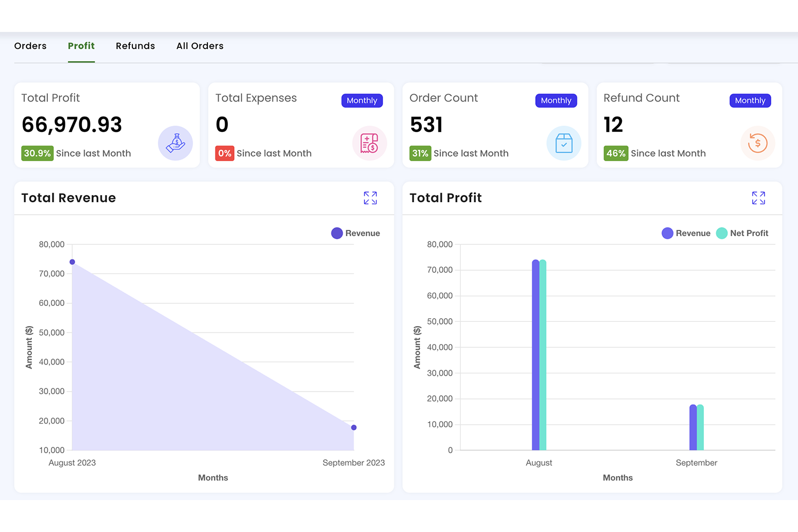
Task: Click the 66,970.93 total profit value
Action: 72,125
